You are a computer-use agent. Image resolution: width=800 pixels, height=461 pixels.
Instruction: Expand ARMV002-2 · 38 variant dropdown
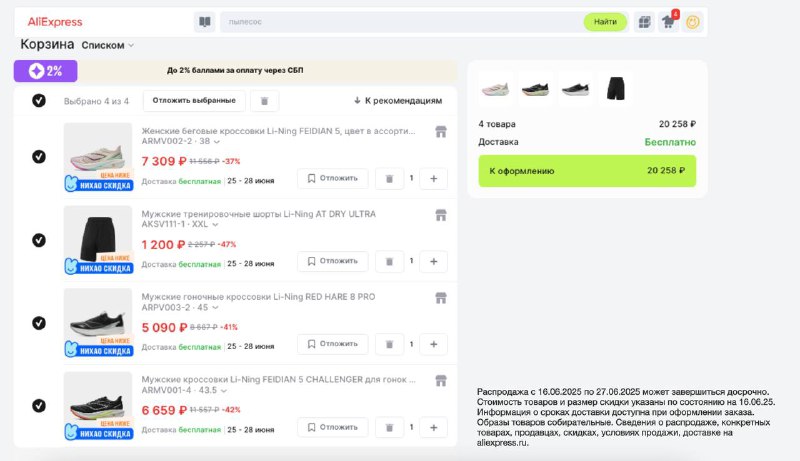pyautogui.click(x=181, y=141)
